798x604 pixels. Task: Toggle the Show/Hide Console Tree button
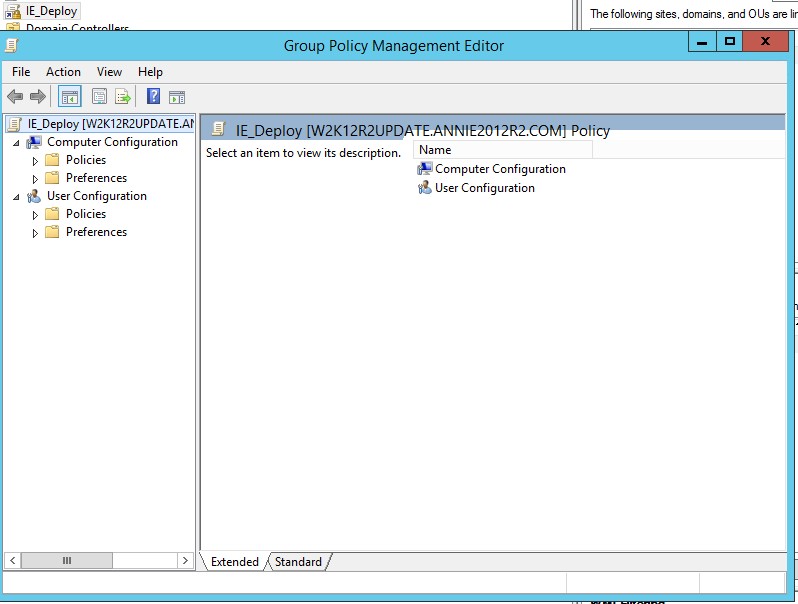[70, 97]
